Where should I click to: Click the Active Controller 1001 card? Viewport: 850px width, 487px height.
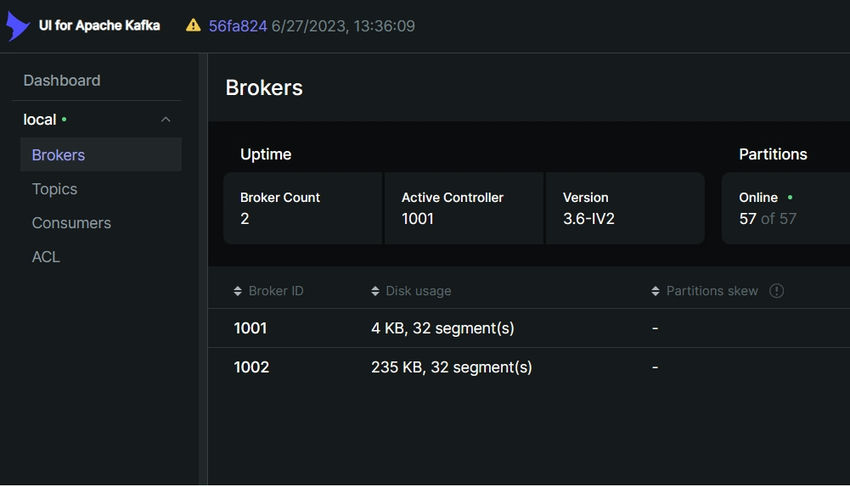pos(464,208)
